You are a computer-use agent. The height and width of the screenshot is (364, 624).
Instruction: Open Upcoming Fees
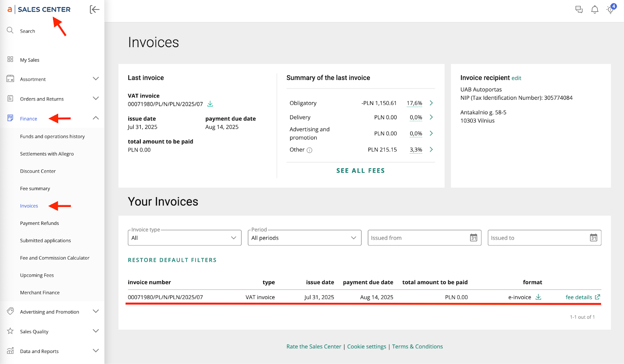pyautogui.click(x=37, y=275)
